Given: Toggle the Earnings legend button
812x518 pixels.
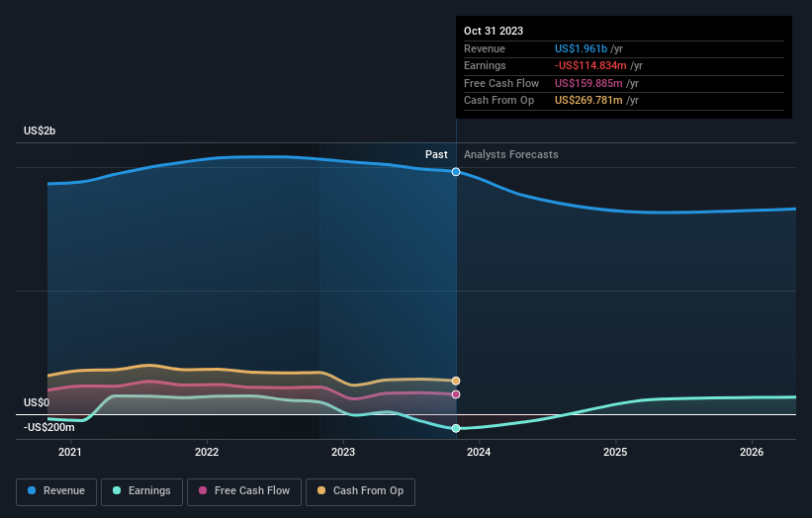Looking at the screenshot, I should 141,491.
